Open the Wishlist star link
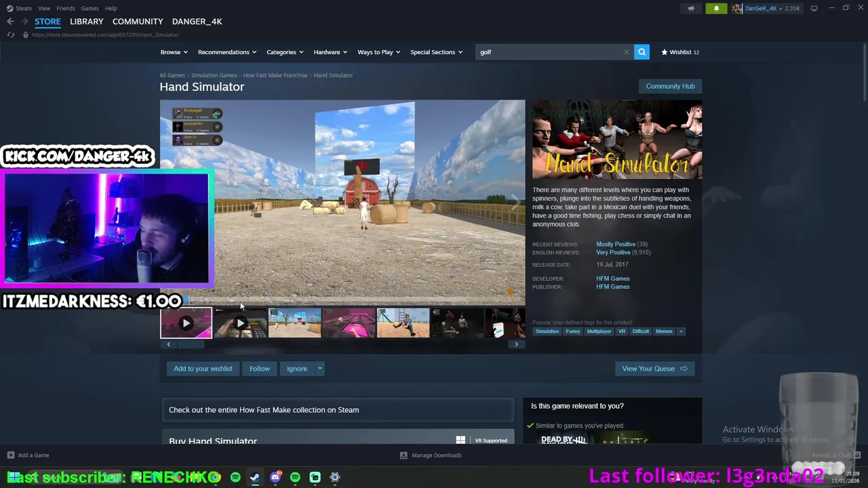This screenshot has width=868, height=488. [679, 52]
